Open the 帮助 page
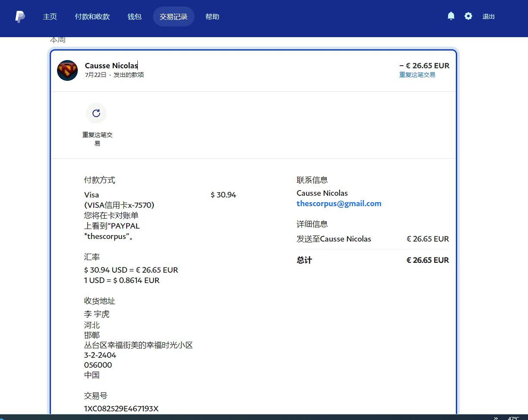 (212, 17)
